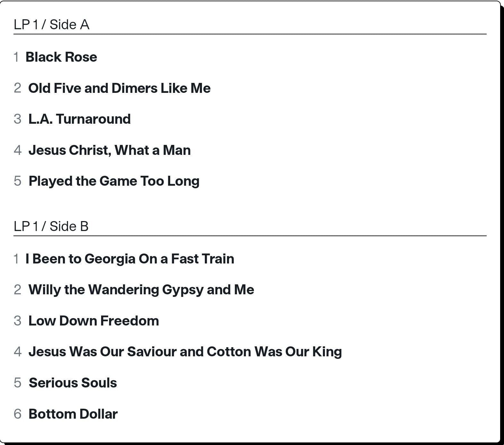Click track number 6 beside Bottom Dollar
The width and height of the screenshot is (504, 445).
17,414
